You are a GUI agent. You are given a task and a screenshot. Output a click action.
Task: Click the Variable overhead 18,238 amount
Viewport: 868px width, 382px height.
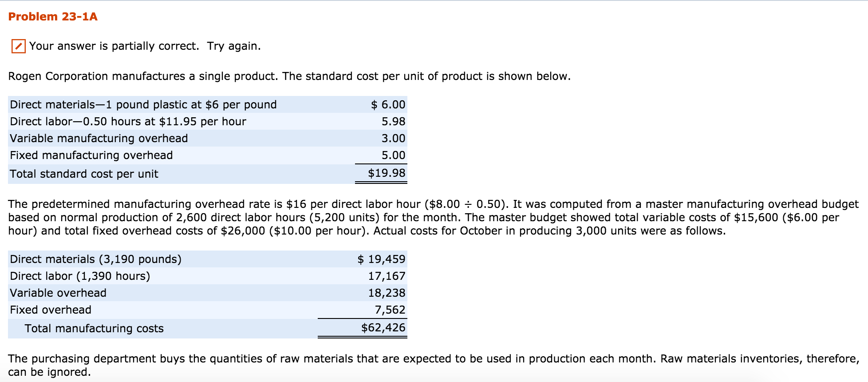(x=387, y=293)
